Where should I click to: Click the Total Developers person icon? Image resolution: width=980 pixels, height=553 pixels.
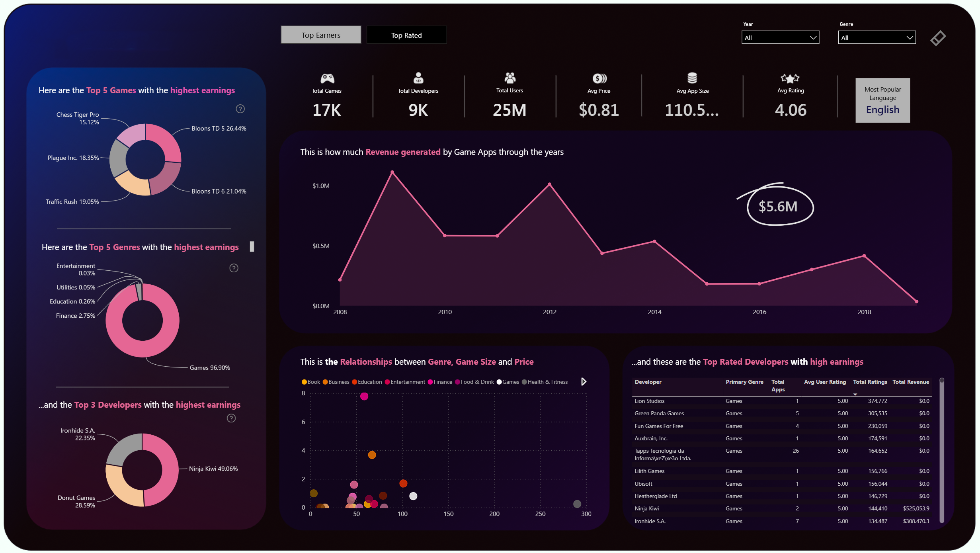pyautogui.click(x=418, y=78)
